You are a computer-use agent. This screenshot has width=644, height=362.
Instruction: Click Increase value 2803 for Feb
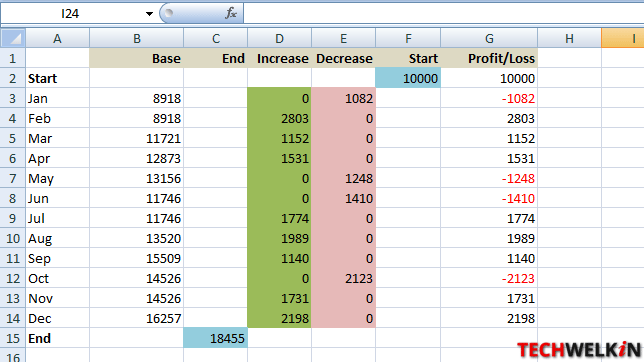(x=294, y=118)
